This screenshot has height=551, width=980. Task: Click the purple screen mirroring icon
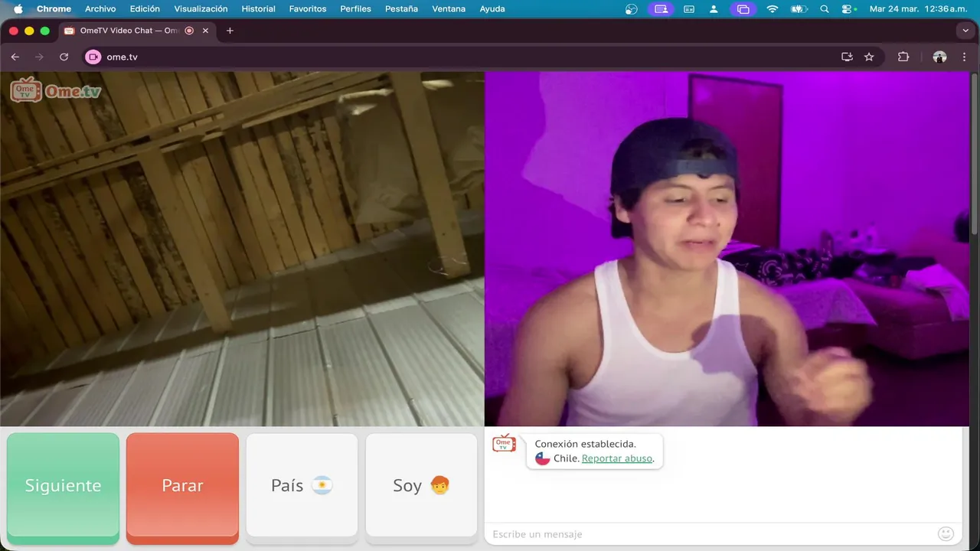point(741,8)
